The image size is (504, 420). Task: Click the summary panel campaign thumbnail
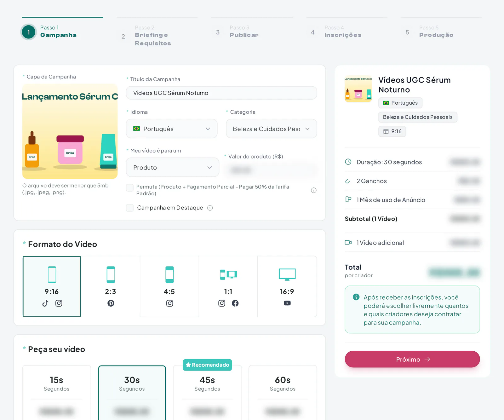[x=358, y=89]
